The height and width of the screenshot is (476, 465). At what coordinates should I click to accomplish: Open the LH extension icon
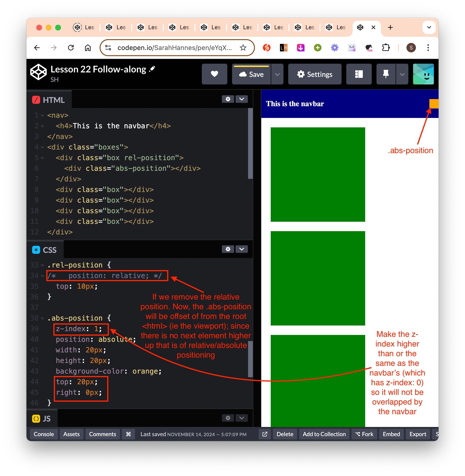tap(283, 48)
